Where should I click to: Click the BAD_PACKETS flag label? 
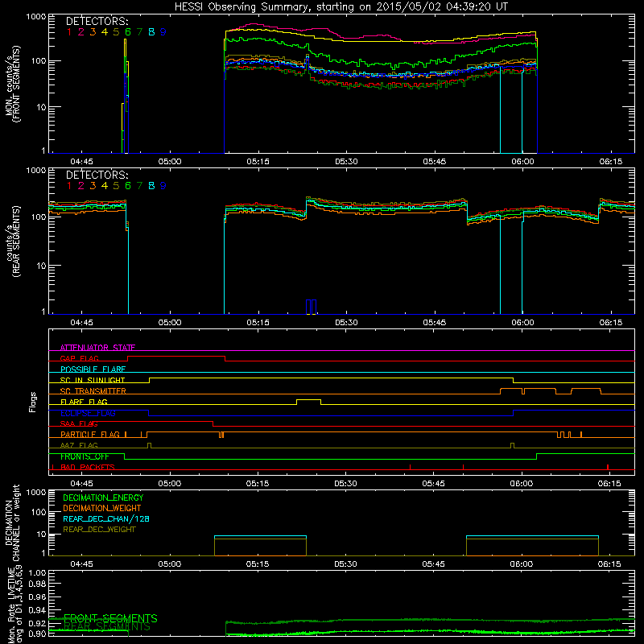point(88,467)
